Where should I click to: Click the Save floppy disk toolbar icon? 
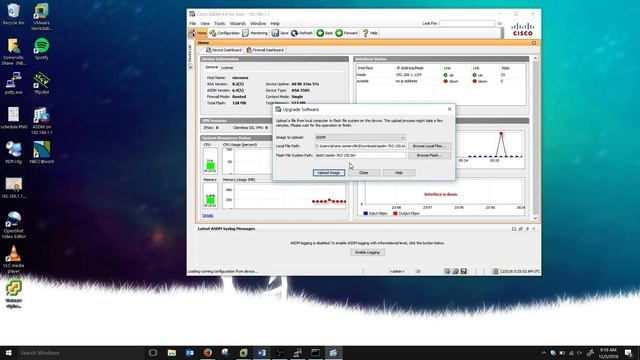pos(276,33)
